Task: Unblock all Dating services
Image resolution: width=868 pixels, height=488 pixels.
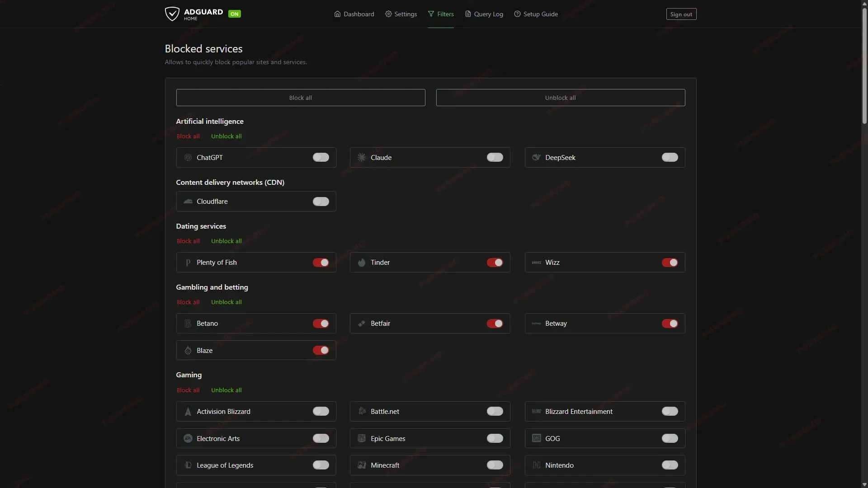Action: pos(226,241)
